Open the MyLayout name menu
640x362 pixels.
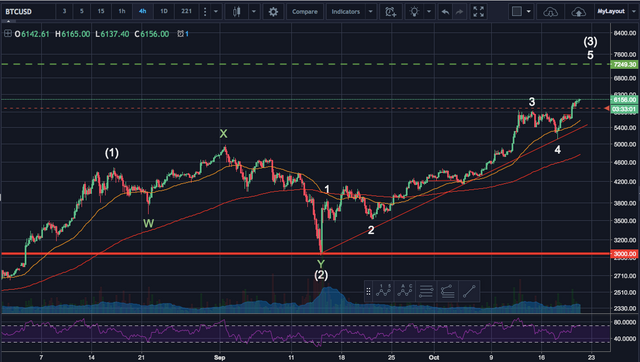point(611,11)
